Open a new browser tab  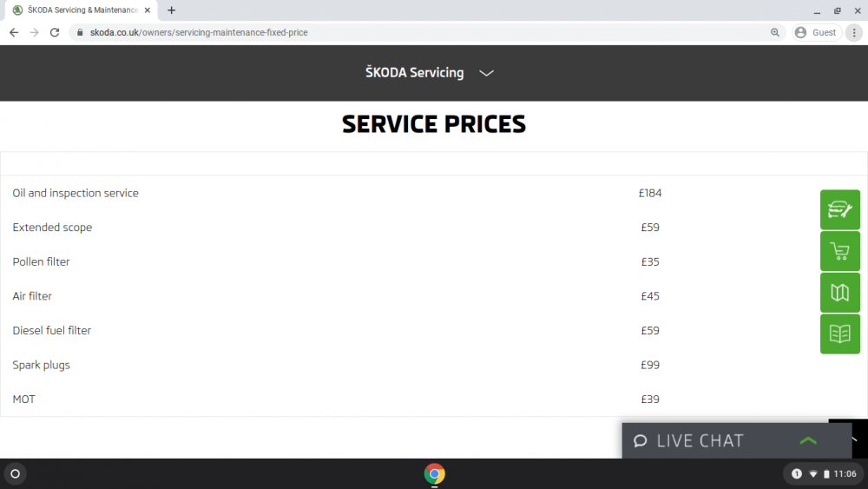(172, 10)
